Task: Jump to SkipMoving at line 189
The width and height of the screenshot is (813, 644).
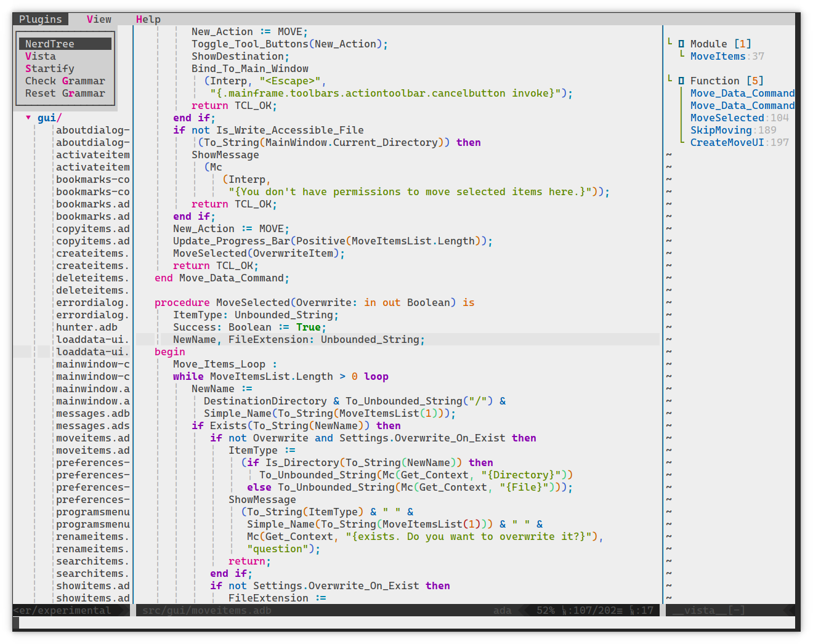Action: click(733, 130)
